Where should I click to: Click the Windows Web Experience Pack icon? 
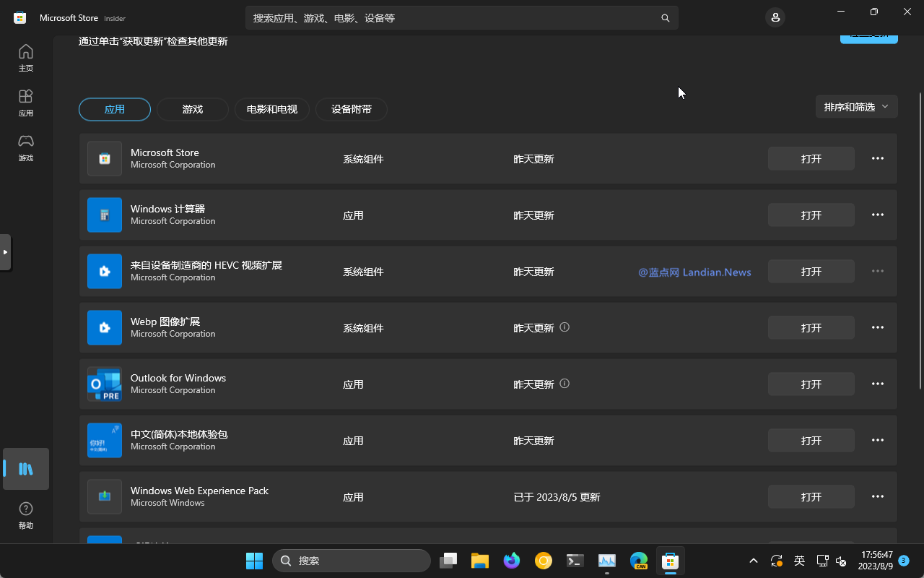(105, 497)
